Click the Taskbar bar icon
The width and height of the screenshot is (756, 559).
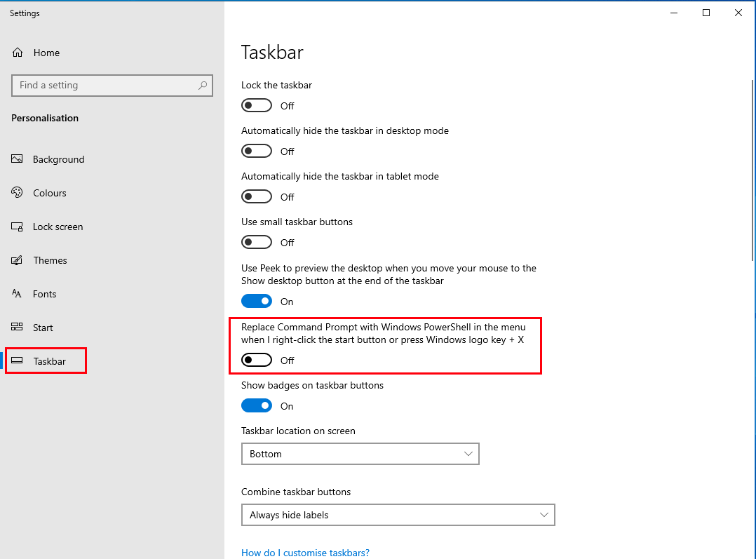point(17,361)
